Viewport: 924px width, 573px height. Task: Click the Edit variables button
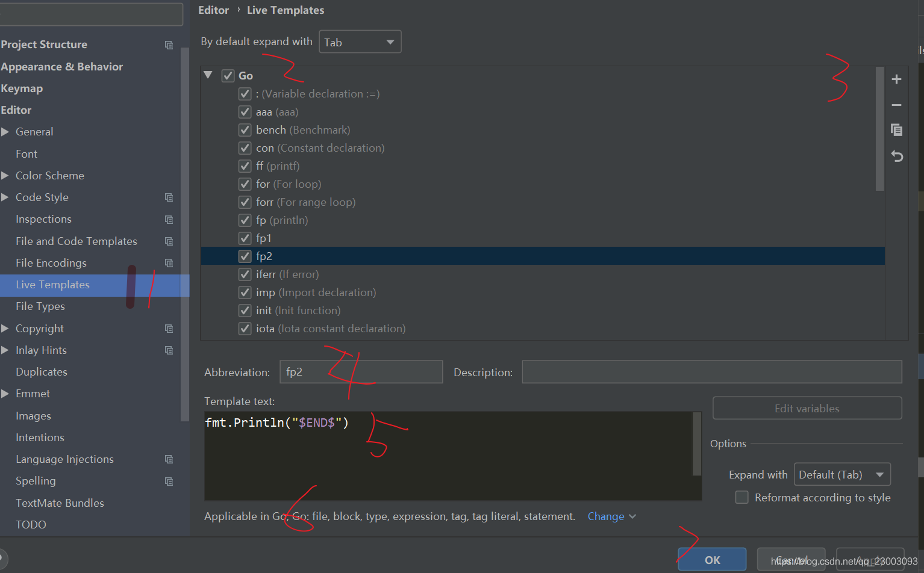point(807,408)
